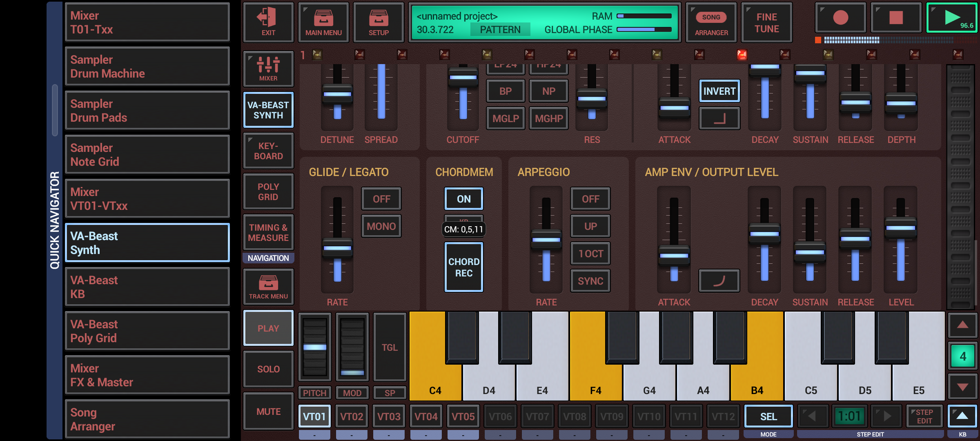Click the PITCH wheel strip
The width and height of the screenshot is (980, 441).
click(x=314, y=347)
